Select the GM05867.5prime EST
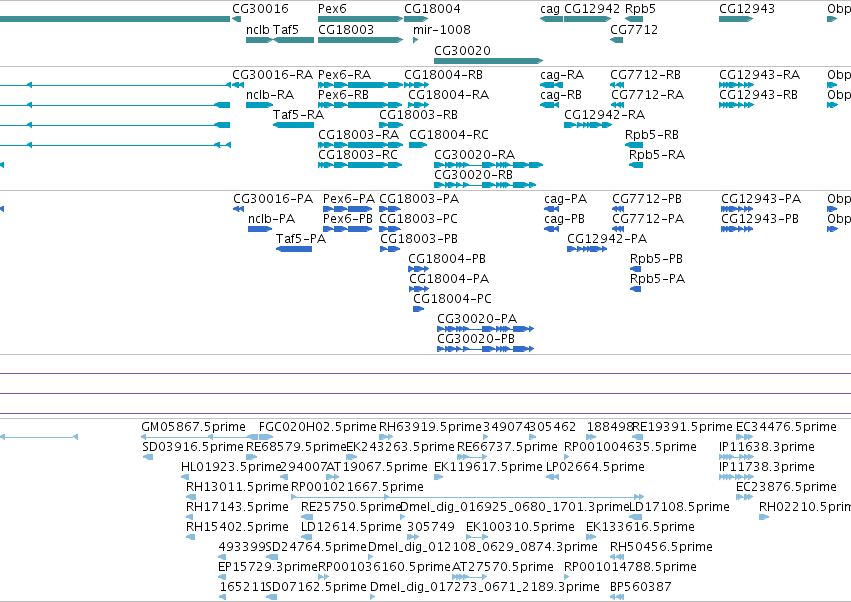 click(x=200, y=437)
